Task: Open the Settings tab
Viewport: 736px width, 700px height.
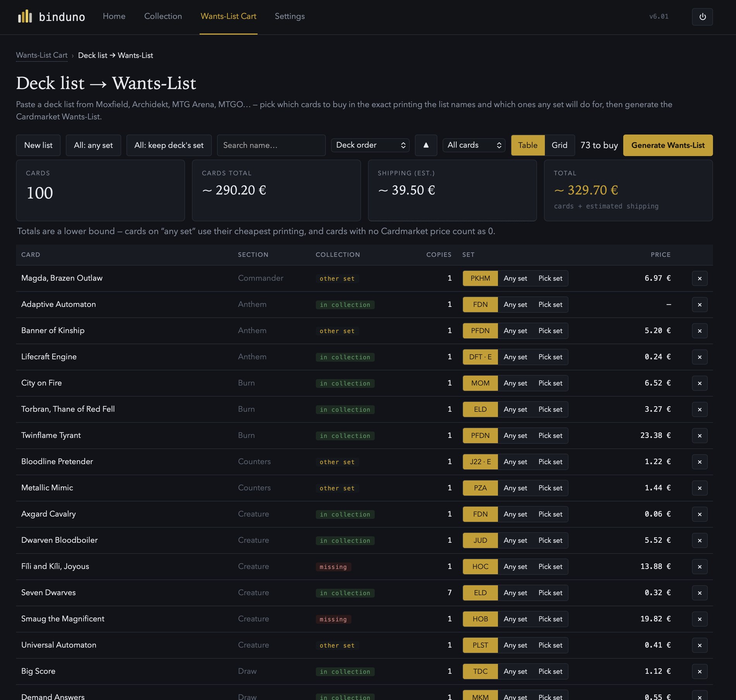Action: click(290, 16)
